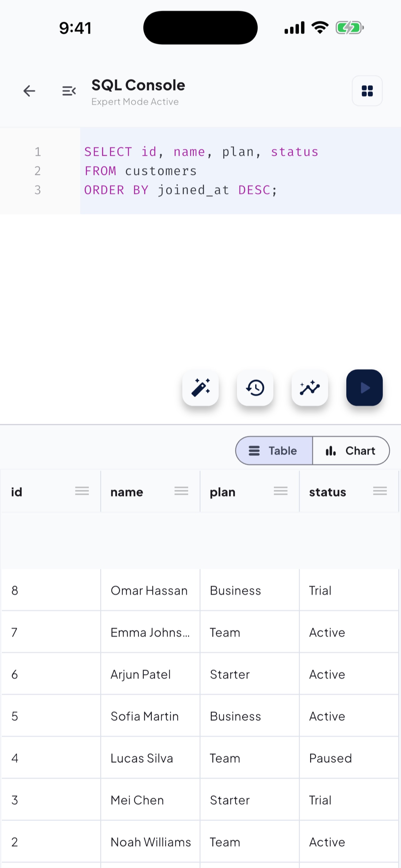Click Sofia Martin's Active status cell
Image resolution: width=401 pixels, height=868 pixels.
tap(349, 716)
